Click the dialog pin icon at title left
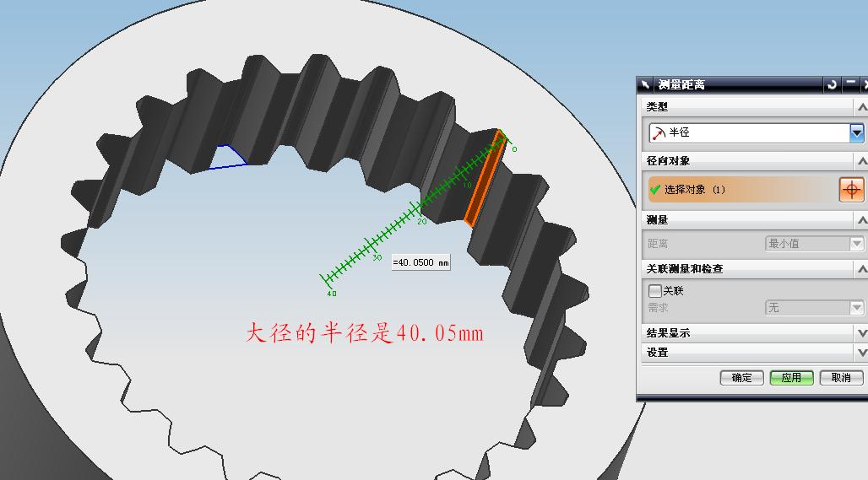This screenshot has height=480, width=868. click(x=645, y=84)
